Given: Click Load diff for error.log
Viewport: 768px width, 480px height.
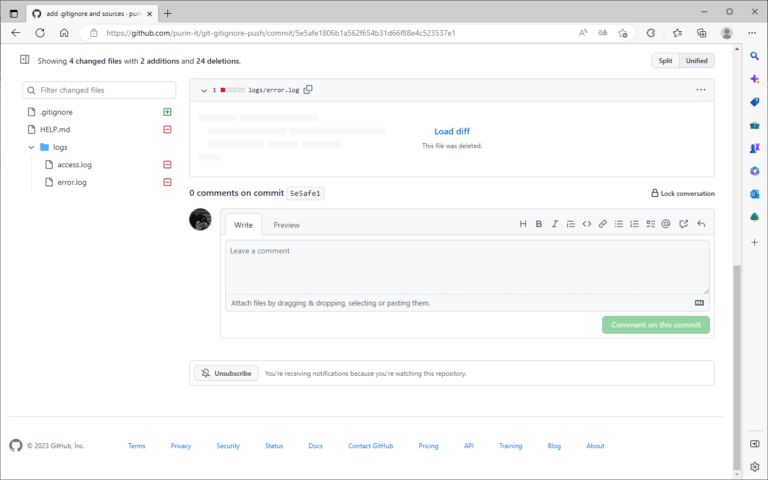Looking at the screenshot, I should click(451, 131).
